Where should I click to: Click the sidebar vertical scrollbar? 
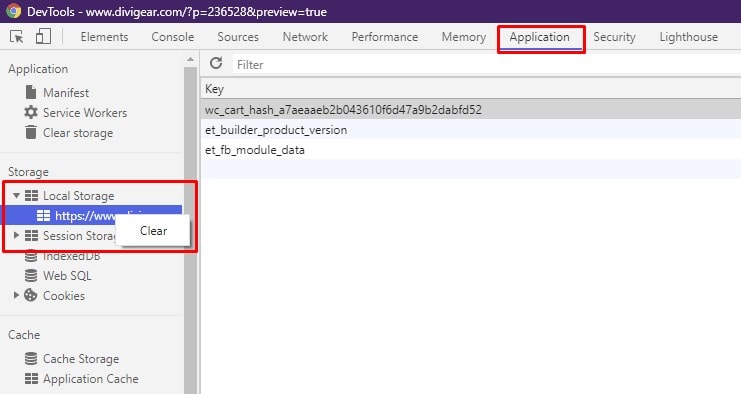pos(190,230)
